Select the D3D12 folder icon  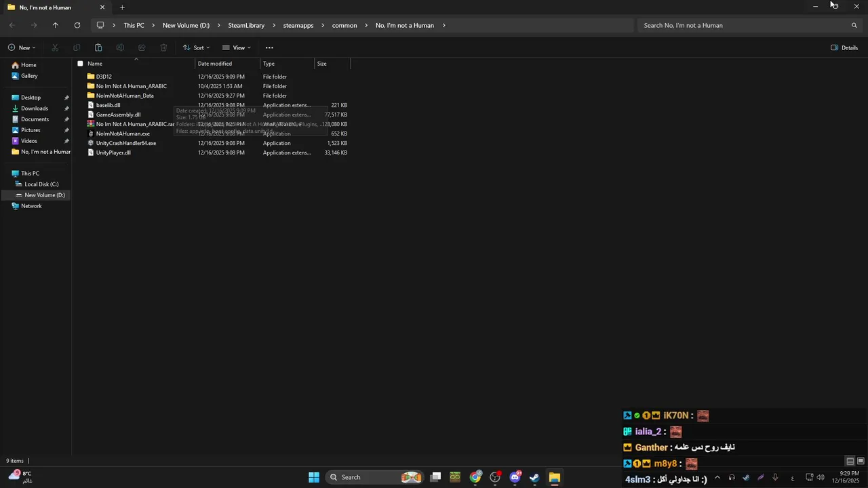point(91,77)
